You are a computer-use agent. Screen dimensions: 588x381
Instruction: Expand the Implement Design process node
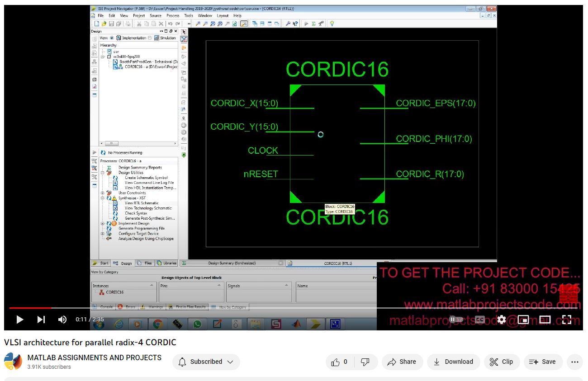coord(103,223)
